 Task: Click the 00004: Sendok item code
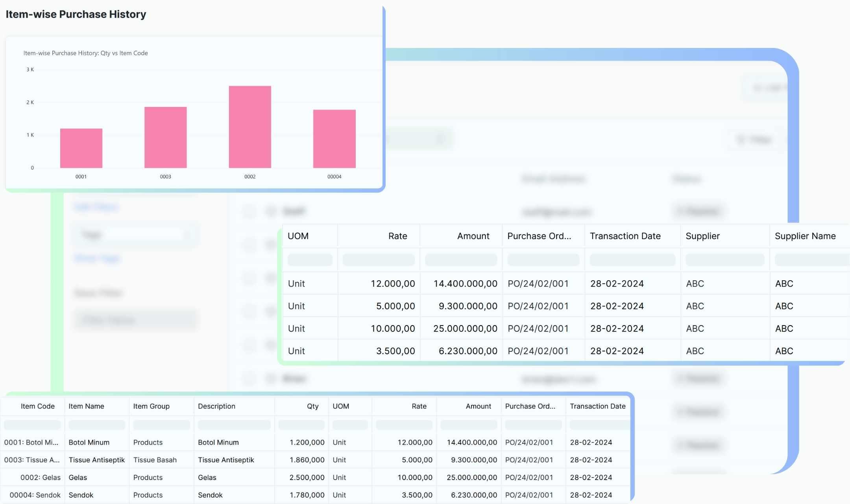click(35, 495)
